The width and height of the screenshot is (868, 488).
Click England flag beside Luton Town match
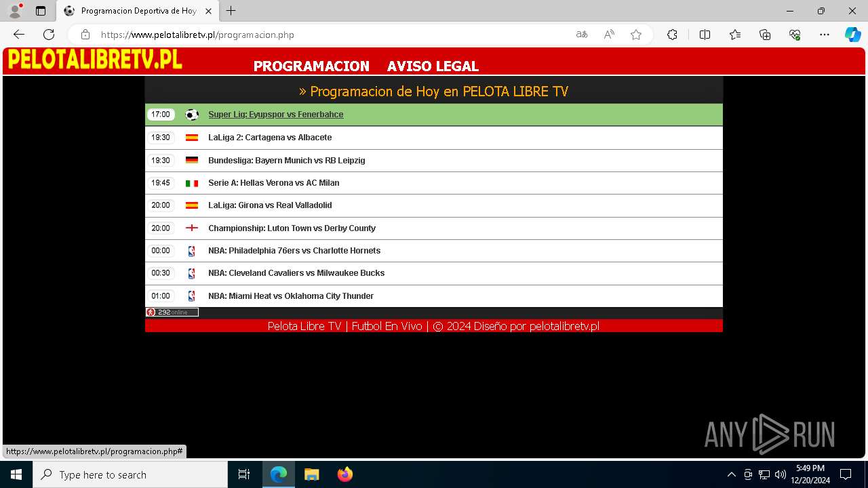(192, 228)
